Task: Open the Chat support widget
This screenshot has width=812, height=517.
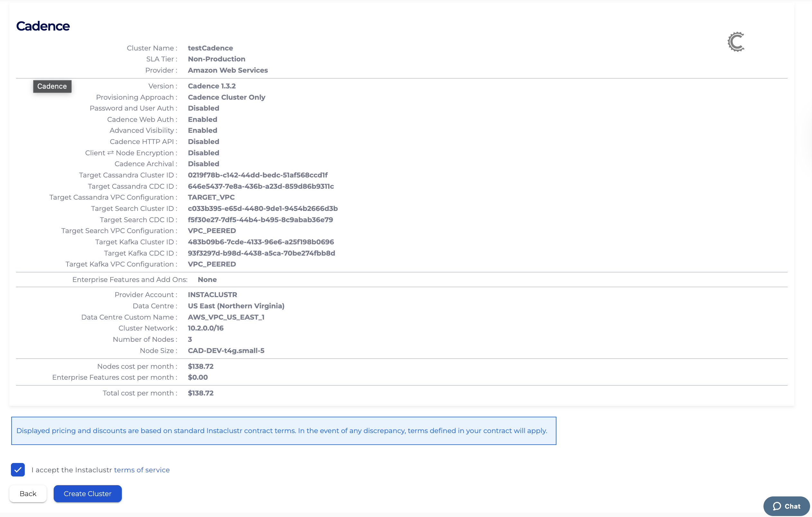Action: tap(786, 506)
